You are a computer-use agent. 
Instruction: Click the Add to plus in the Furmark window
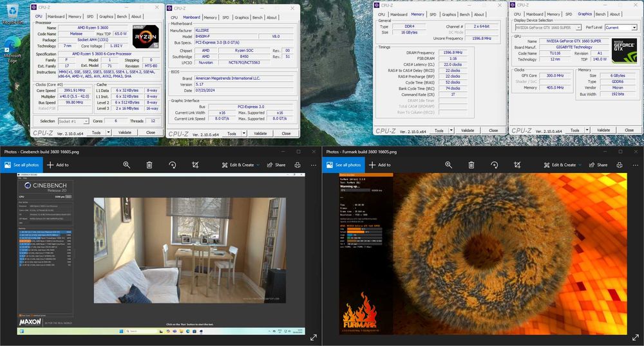point(372,165)
